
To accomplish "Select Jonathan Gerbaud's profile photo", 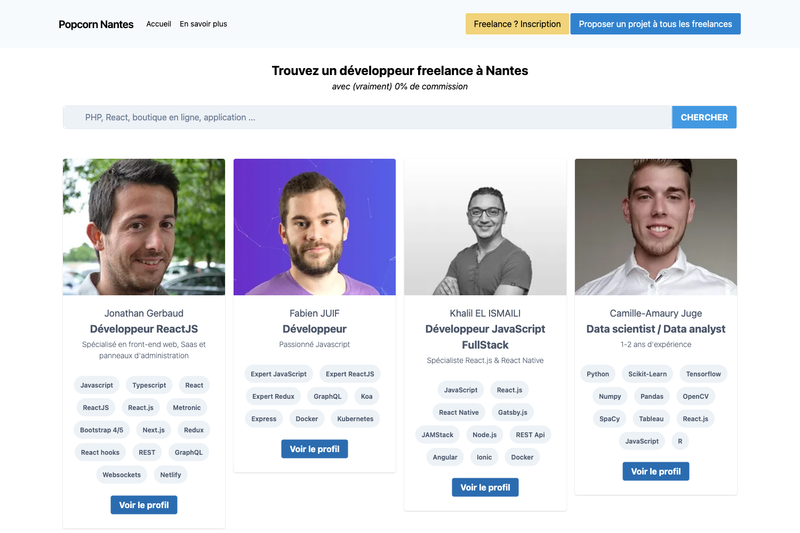I will coord(144,227).
